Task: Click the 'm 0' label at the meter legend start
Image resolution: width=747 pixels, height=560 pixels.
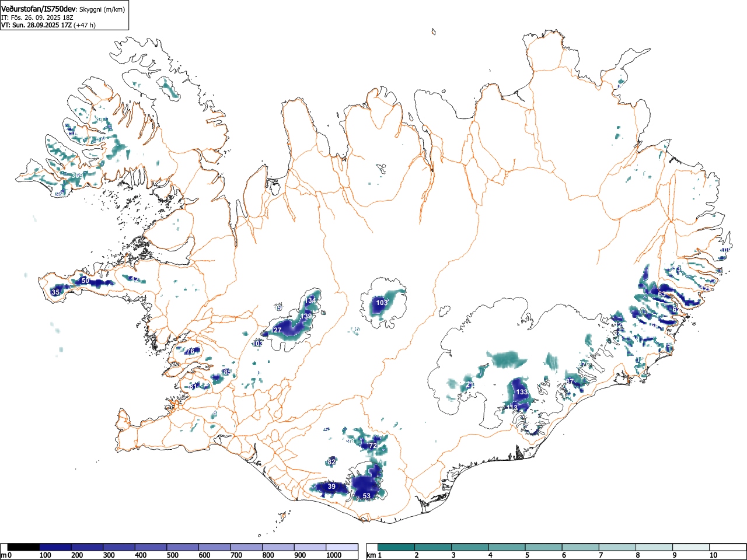Action: click(x=6, y=555)
